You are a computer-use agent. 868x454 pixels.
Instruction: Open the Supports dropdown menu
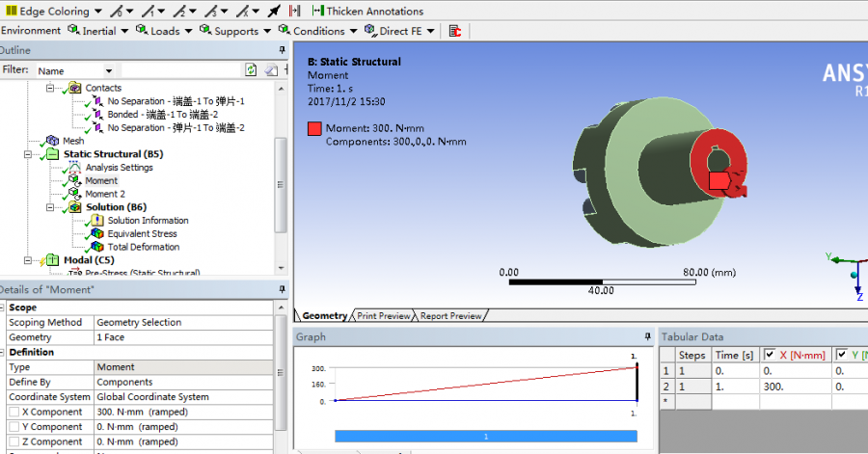click(x=235, y=31)
